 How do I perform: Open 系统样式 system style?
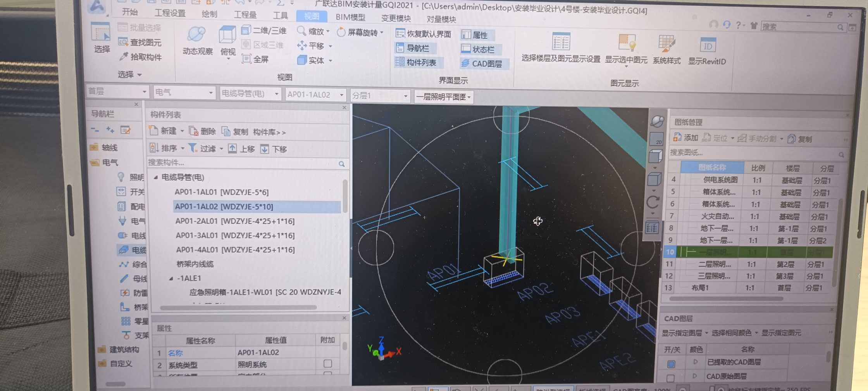click(x=666, y=49)
